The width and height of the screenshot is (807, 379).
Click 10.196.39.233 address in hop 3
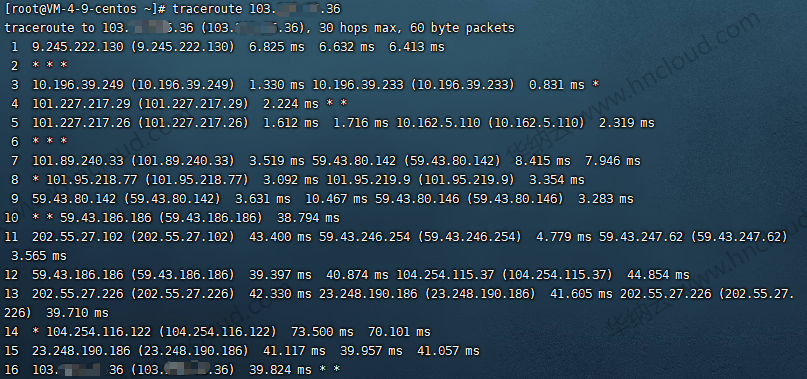[x=358, y=85]
